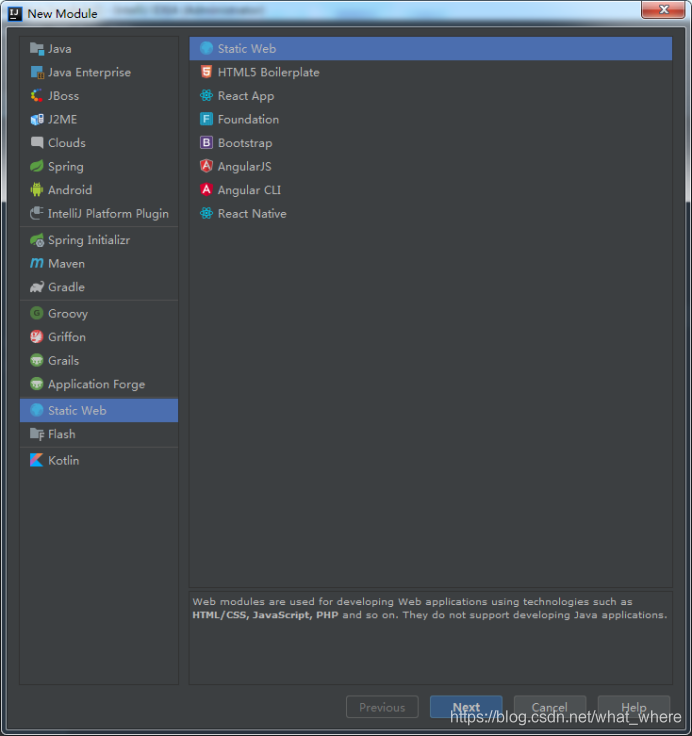Click the J2ME cube icon
This screenshot has width=692, height=736.
click(37, 119)
